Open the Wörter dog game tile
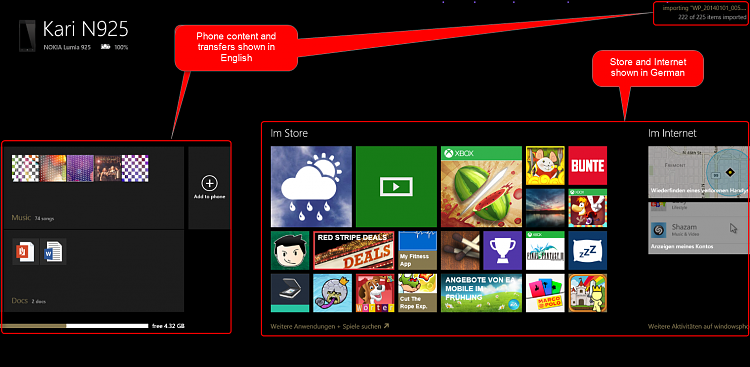 click(375, 293)
